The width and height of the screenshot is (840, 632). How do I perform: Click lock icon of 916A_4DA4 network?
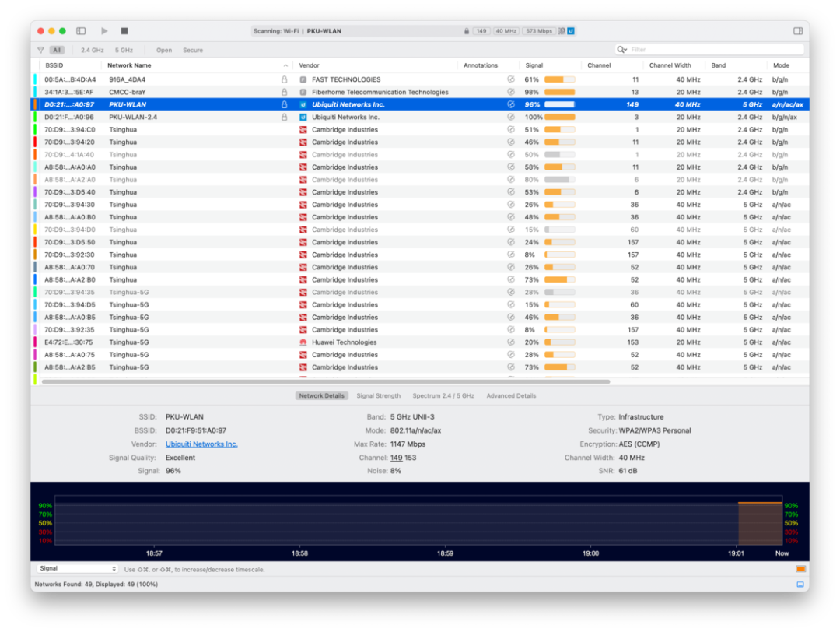[285, 79]
